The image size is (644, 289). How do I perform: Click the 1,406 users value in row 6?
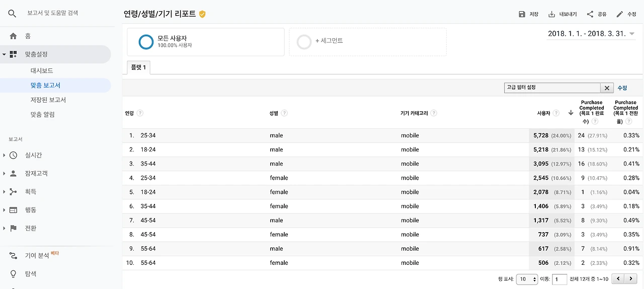point(541,206)
